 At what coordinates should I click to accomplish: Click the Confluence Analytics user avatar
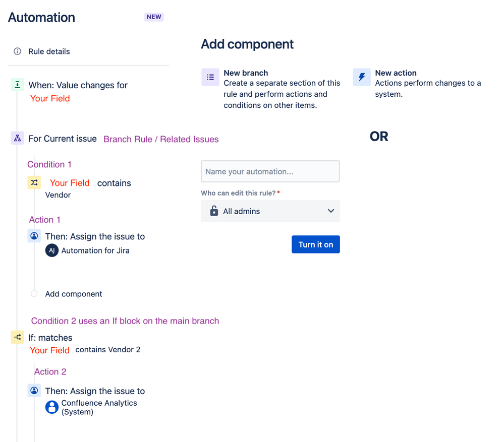pos(52,407)
